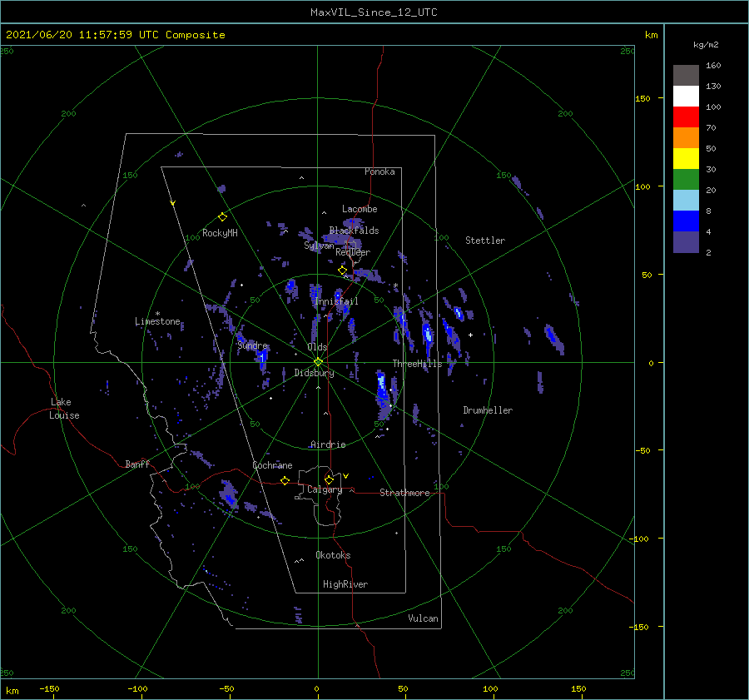Screen dimensions: 749x700
Task: Click the yellow radar center marker at Olds
Action: pyautogui.click(x=318, y=362)
